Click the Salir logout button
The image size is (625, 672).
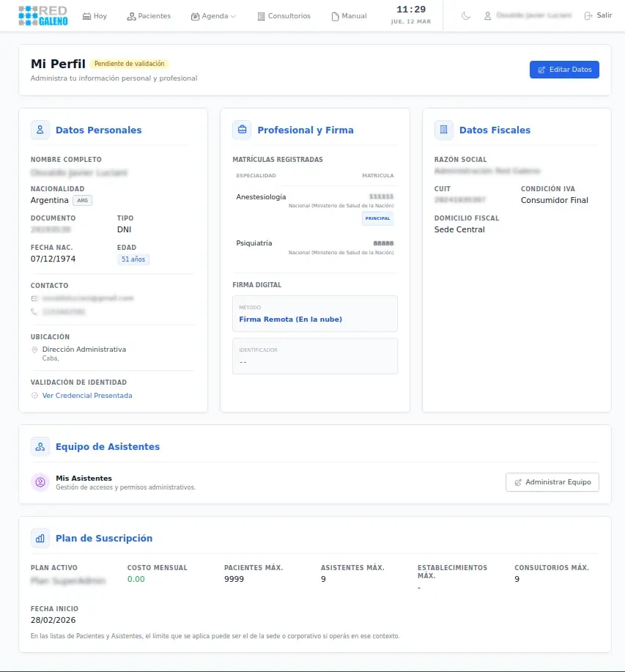click(x=598, y=15)
